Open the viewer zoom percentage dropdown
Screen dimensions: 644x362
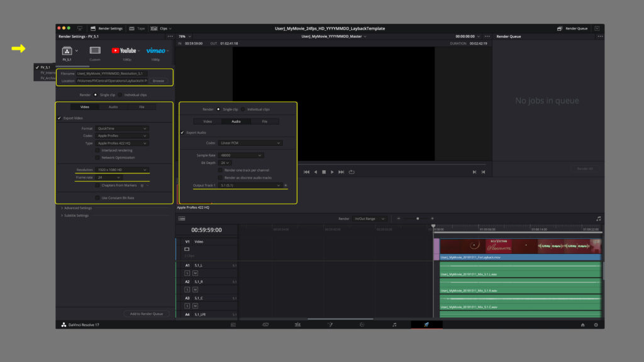[184, 36]
